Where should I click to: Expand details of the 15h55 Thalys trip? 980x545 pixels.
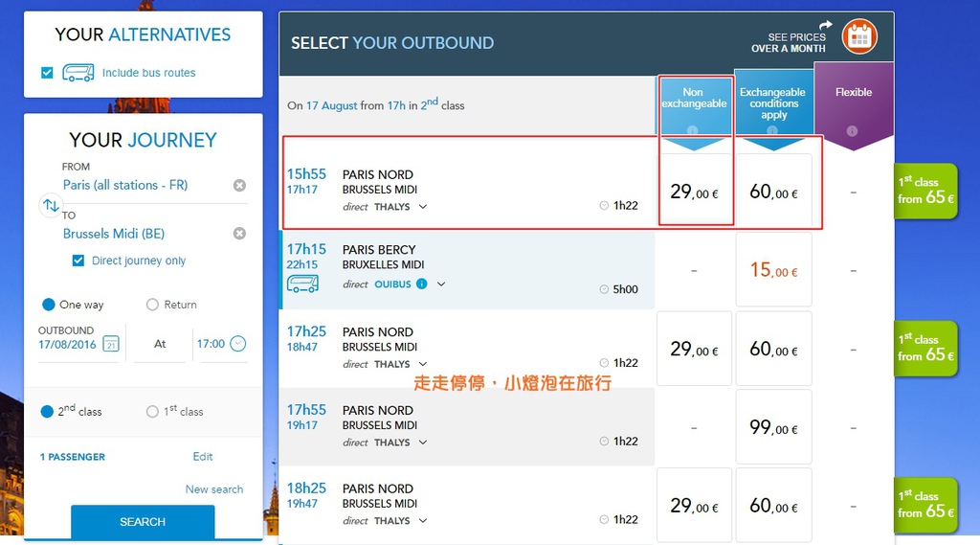point(423,207)
